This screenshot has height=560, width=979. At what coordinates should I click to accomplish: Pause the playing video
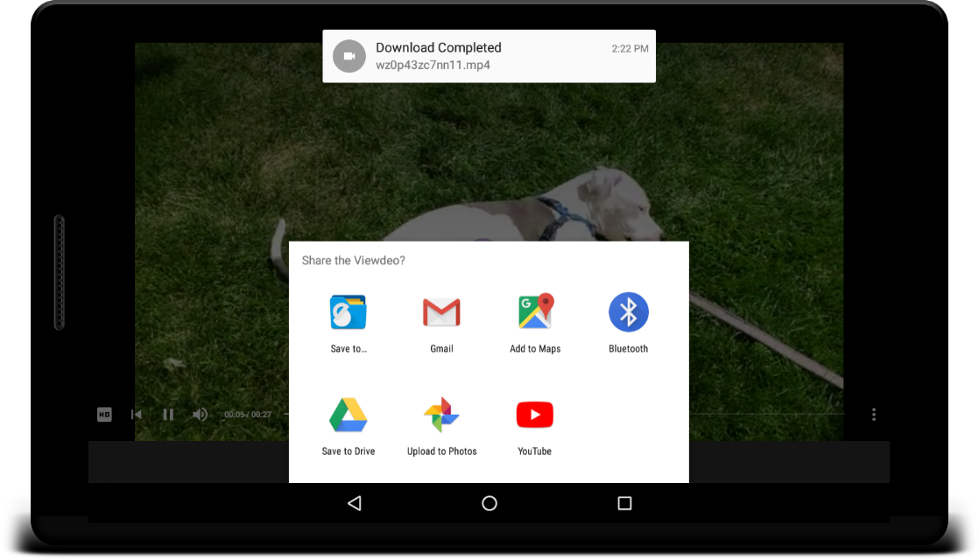pos(168,415)
